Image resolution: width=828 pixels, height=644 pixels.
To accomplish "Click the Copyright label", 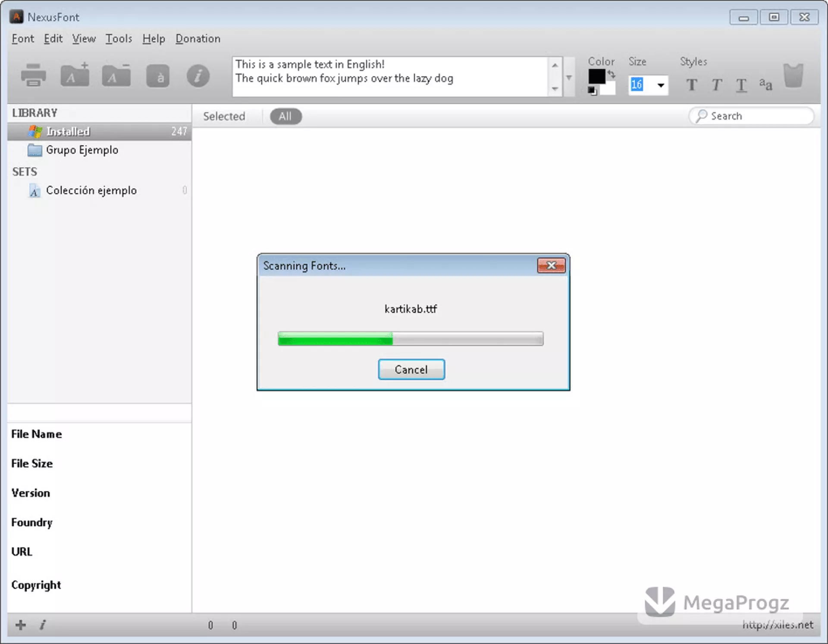I will tap(36, 585).
